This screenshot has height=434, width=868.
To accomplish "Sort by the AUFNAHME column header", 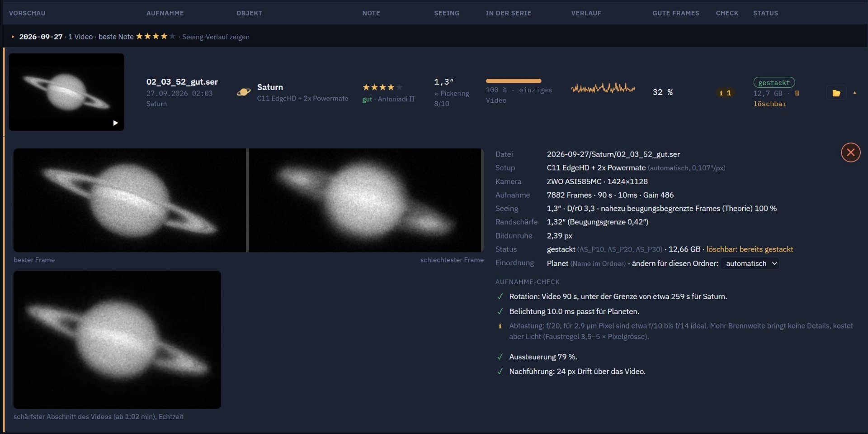I will click(x=165, y=13).
